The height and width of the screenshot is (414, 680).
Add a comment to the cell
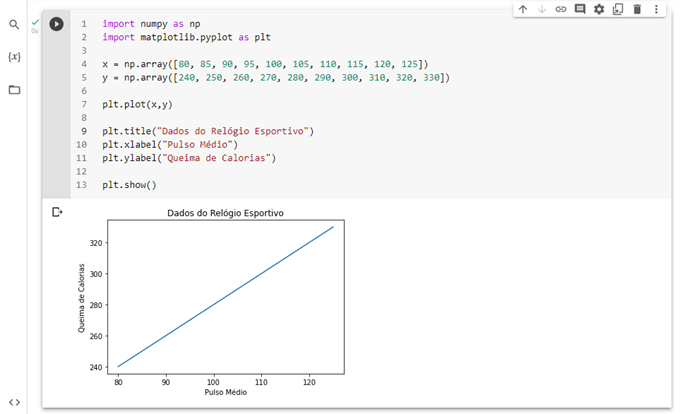pos(580,9)
